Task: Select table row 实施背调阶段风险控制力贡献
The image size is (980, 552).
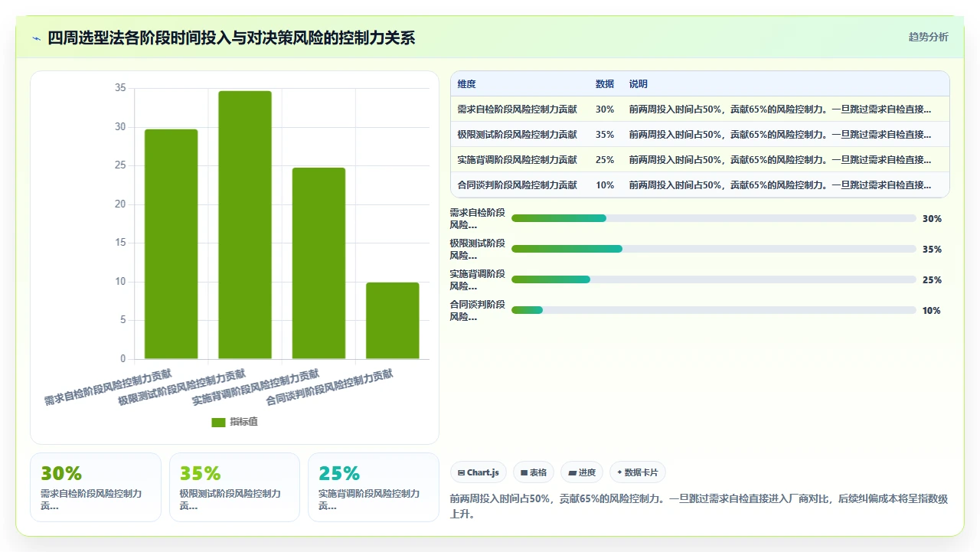Action: [700, 159]
